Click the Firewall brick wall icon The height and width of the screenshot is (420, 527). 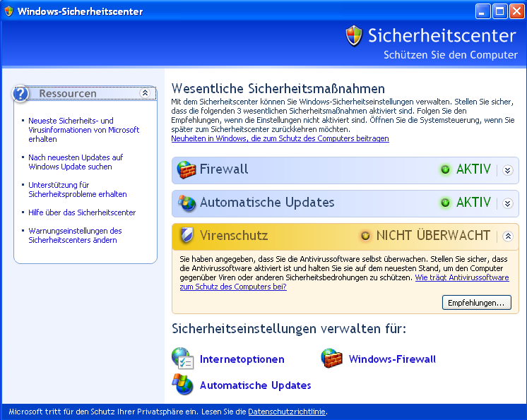click(186, 170)
